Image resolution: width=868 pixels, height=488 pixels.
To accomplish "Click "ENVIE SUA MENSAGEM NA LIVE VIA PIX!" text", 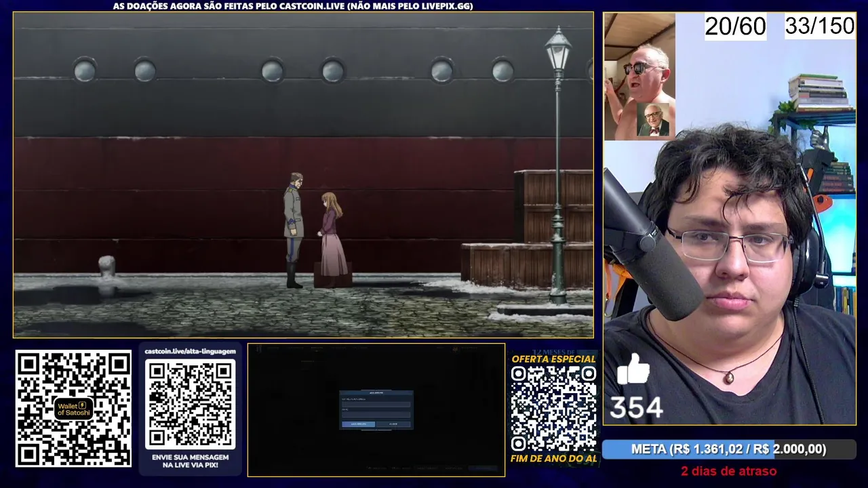I will (191, 462).
